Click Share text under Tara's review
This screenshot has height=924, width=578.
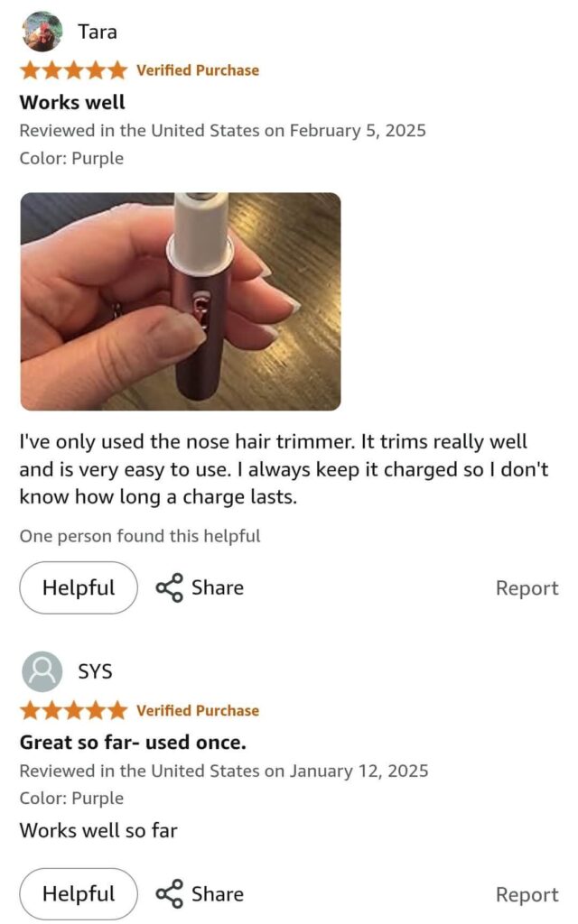[x=218, y=587]
